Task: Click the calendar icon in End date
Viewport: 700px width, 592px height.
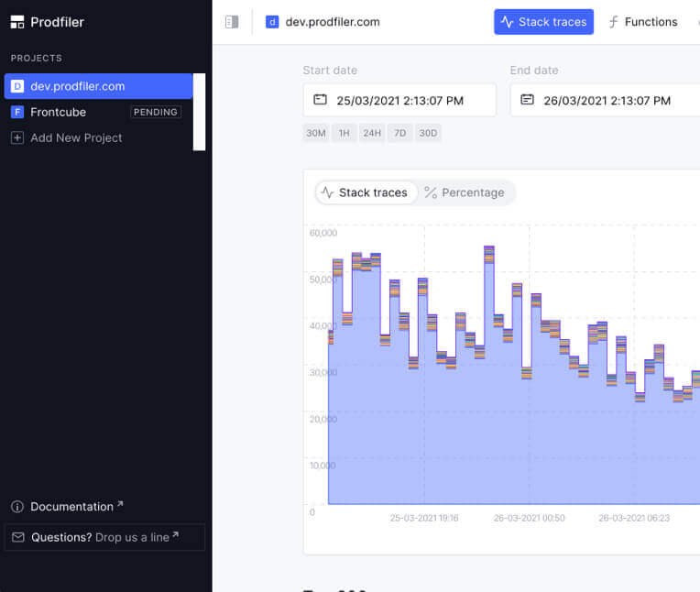Action: coord(527,100)
